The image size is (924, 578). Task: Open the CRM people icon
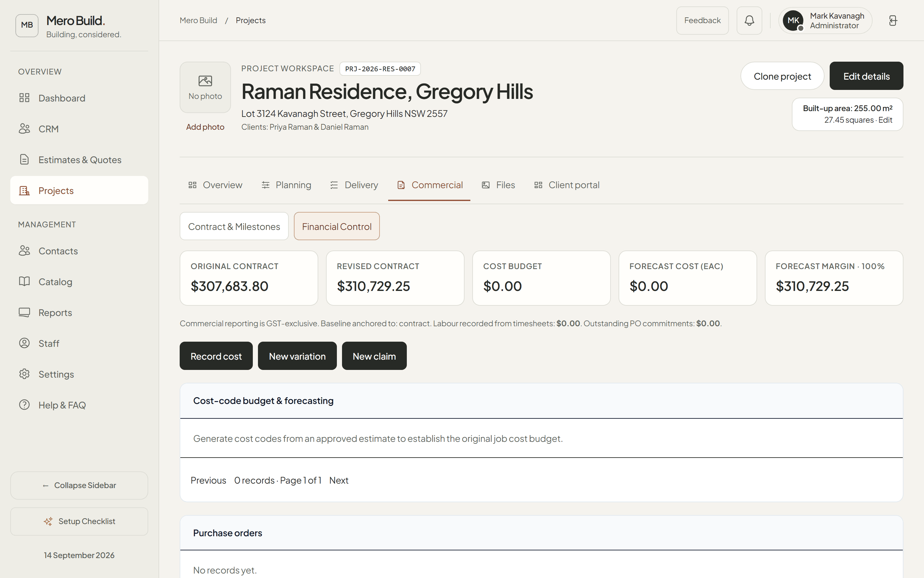pyautogui.click(x=24, y=129)
